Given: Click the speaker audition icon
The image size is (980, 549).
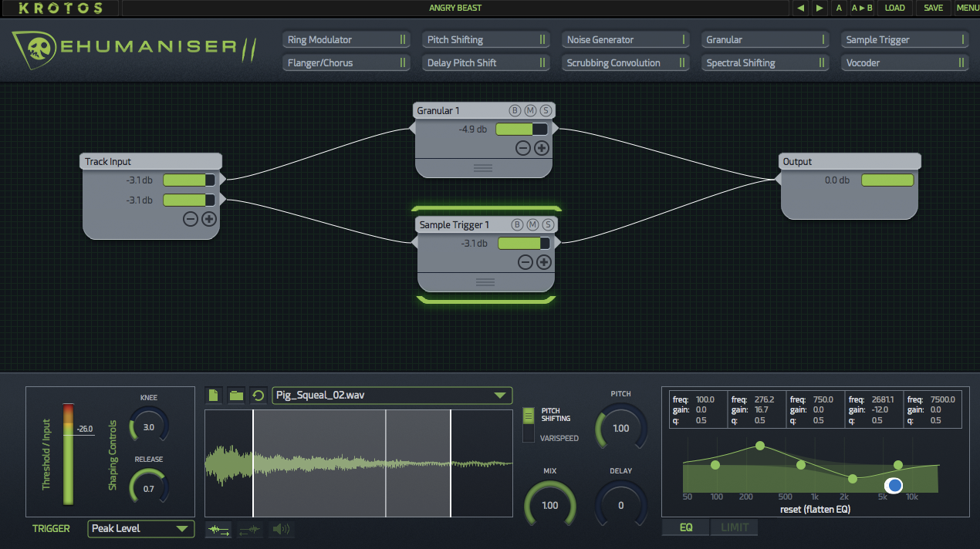Looking at the screenshot, I should [x=279, y=529].
